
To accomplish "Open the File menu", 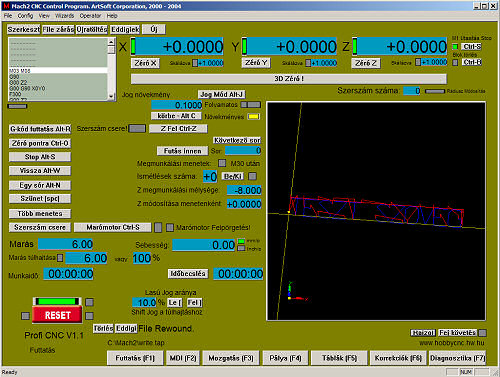I will (8, 16).
